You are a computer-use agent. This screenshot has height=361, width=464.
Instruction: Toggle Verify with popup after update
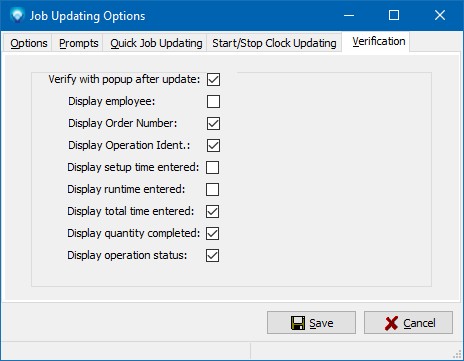213,79
